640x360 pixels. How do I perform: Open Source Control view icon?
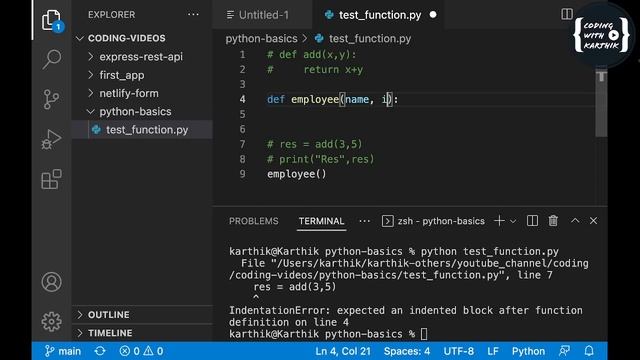click(x=51, y=99)
